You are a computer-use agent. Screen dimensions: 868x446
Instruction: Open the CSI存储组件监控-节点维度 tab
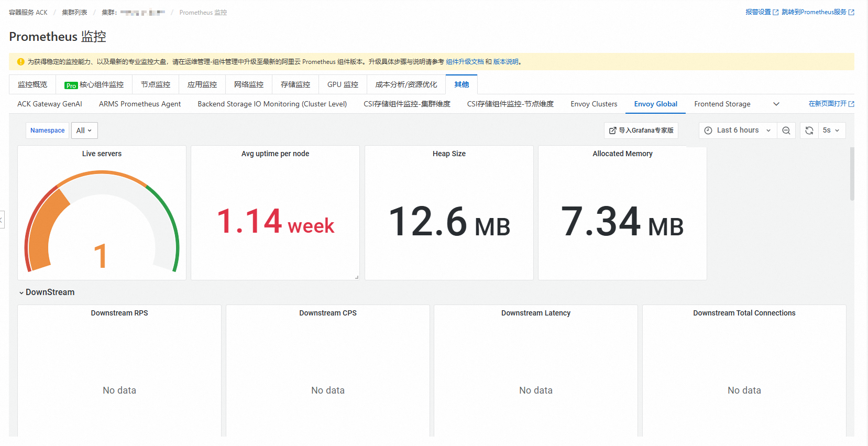(x=510, y=104)
